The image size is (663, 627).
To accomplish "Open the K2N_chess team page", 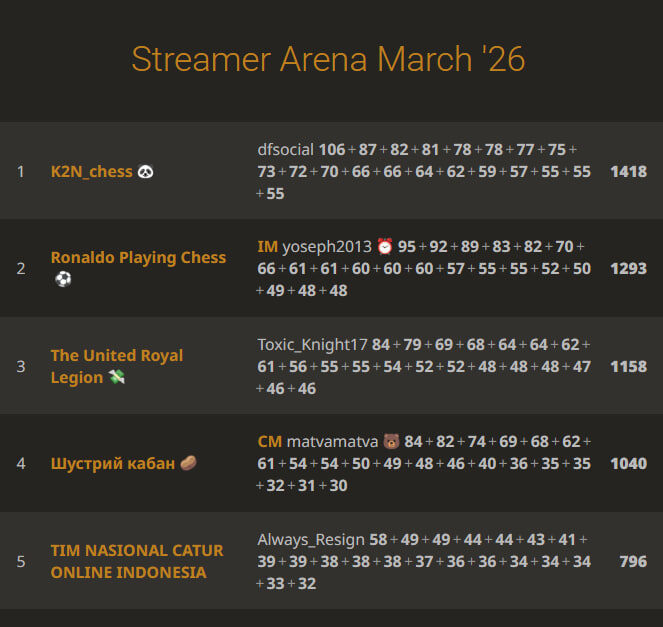I will (x=92, y=172).
